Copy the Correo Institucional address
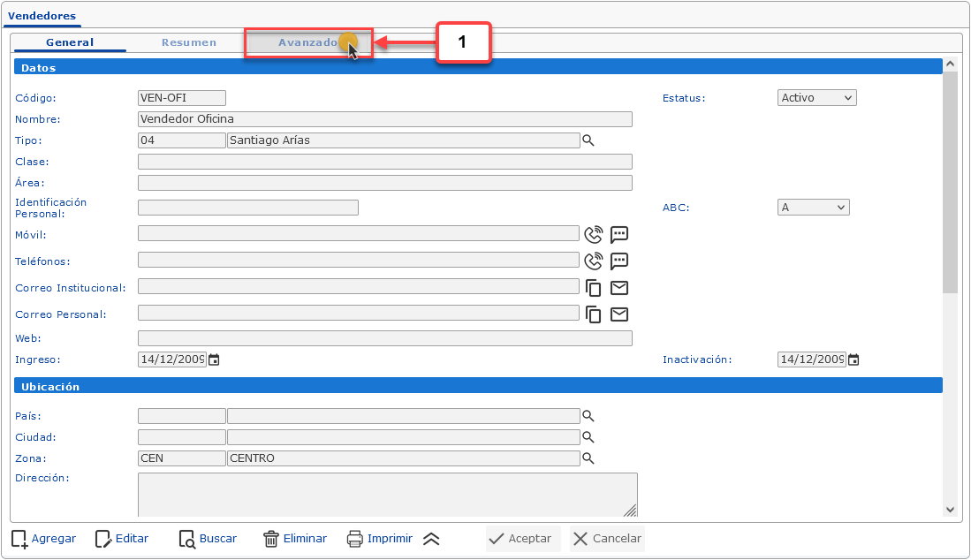Screen dimensions: 971x560 pyautogui.click(x=594, y=288)
